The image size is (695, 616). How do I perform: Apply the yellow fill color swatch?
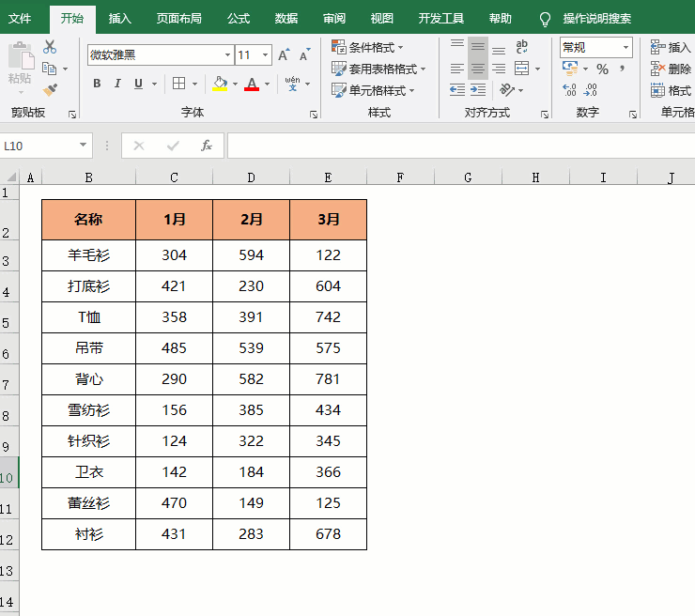219,84
